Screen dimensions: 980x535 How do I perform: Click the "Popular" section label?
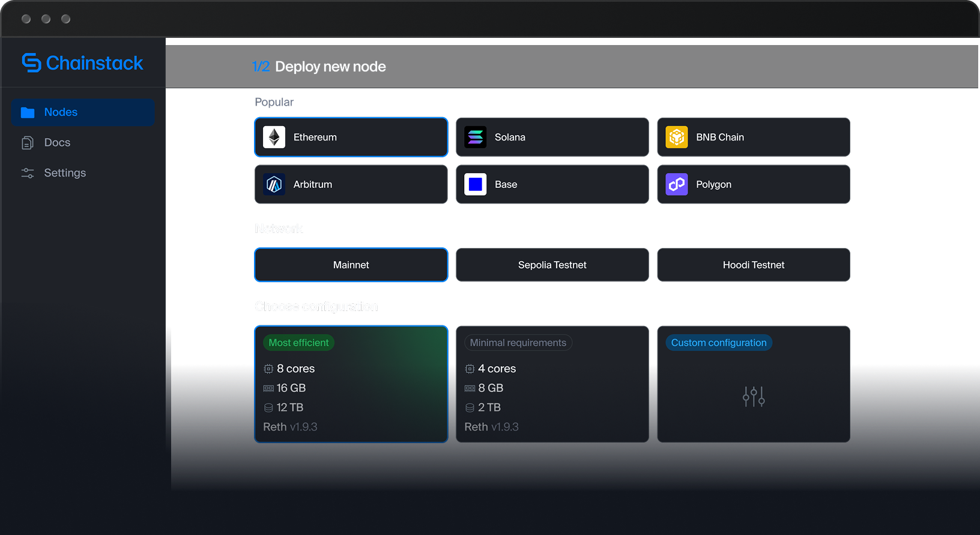(x=274, y=102)
